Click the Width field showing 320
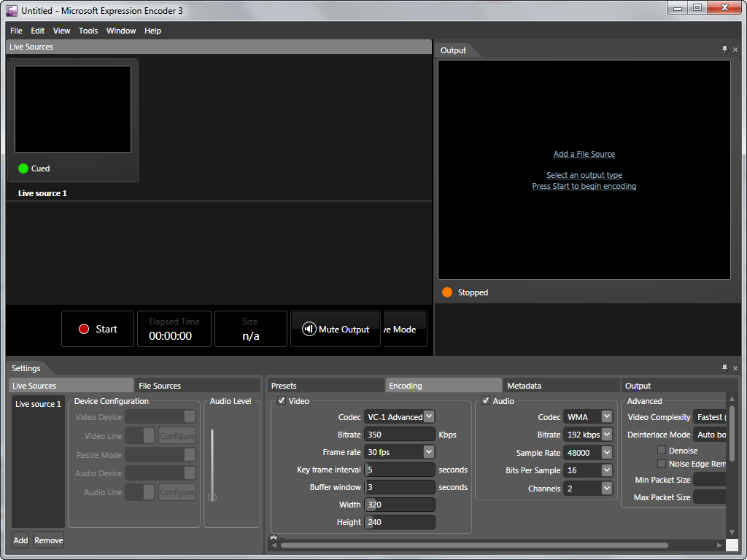The height and width of the screenshot is (560, 747). pyautogui.click(x=399, y=505)
